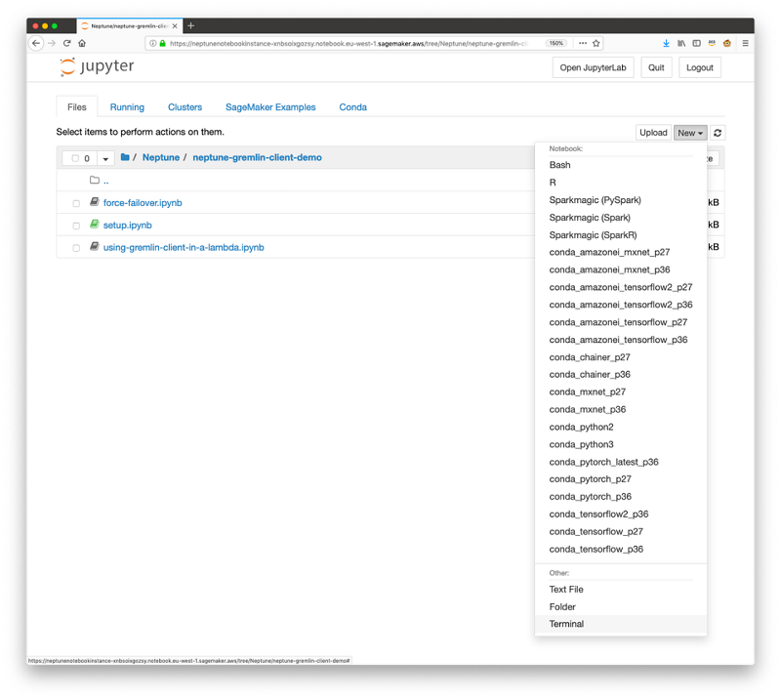781x700 pixels.
Task: Select R kernel from the New menu
Action: coord(621,183)
